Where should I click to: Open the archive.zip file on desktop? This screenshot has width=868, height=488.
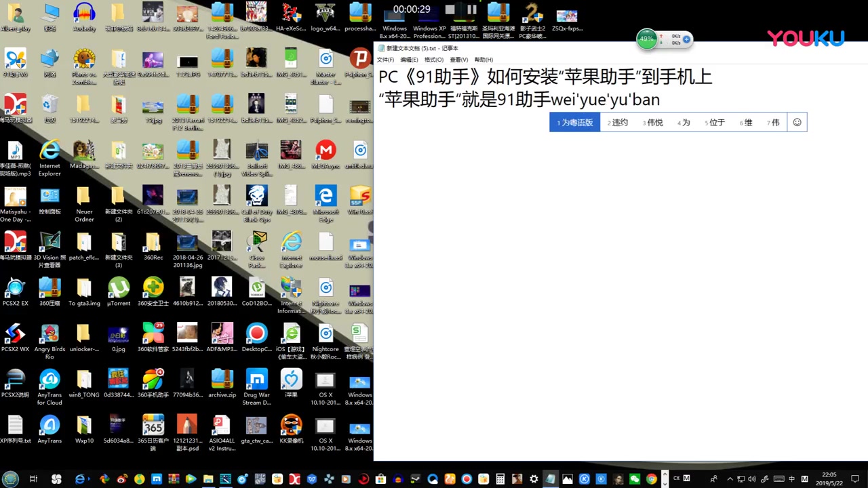tap(222, 384)
